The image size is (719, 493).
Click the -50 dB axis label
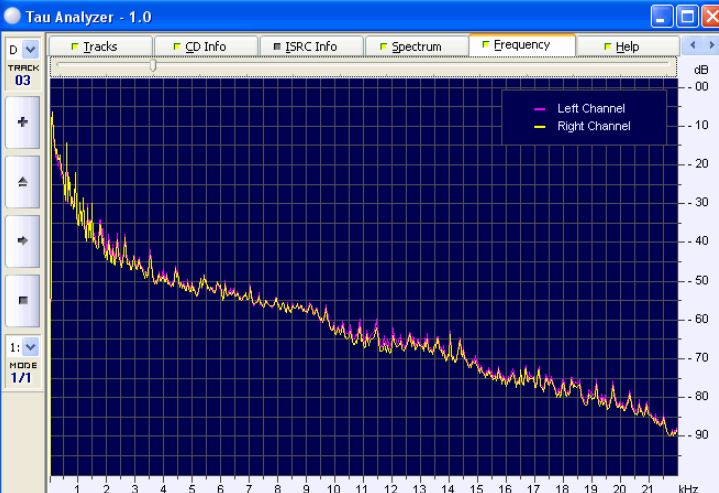coord(698,280)
